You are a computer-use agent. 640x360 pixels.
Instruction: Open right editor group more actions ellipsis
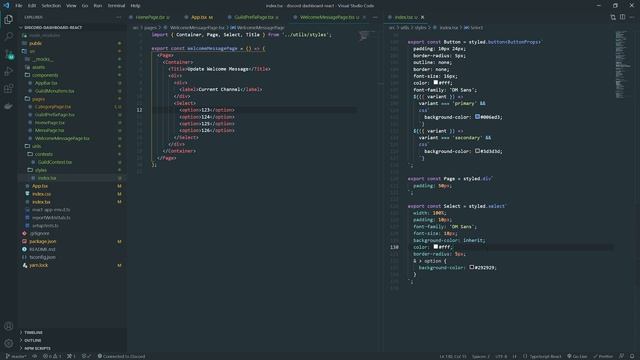pyautogui.click(x=632, y=17)
